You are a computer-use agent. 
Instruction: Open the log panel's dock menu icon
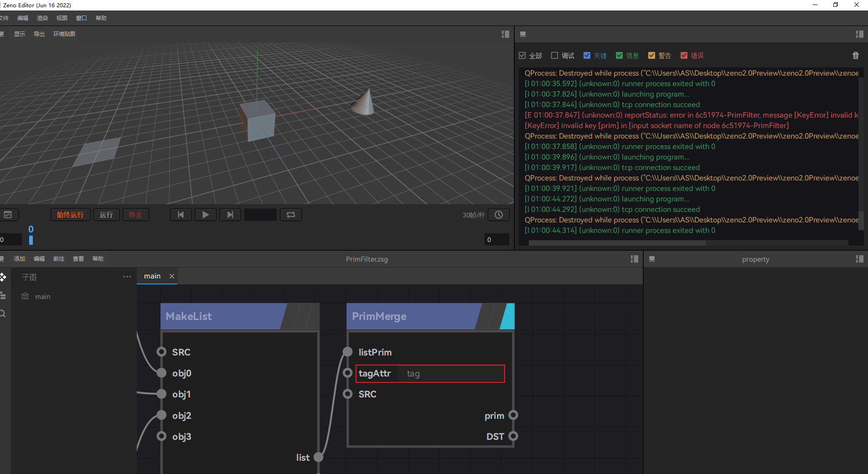pyautogui.click(x=523, y=34)
